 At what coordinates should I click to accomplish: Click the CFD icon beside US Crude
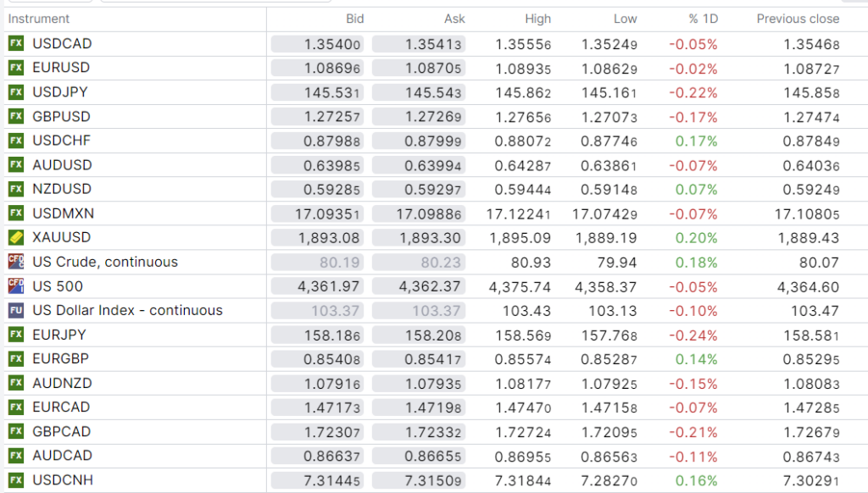pyautogui.click(x=16, y=262)
